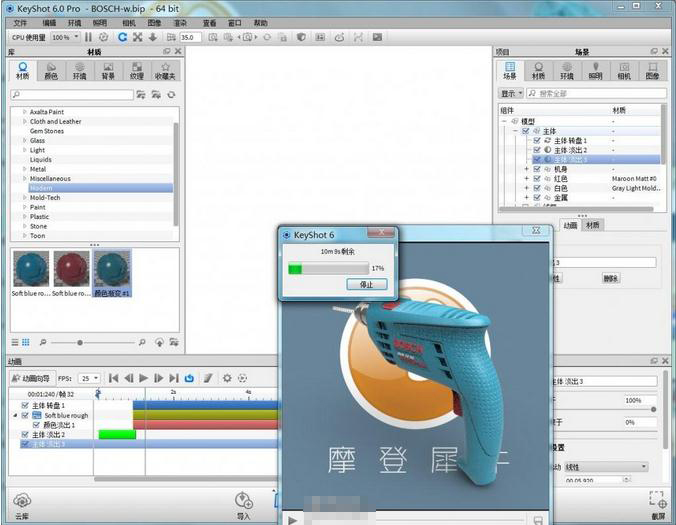Image resolution: width=676 pixels, height=525 pixels.
Task: Click the library refresh icon beside search
Action: [172, 94]
